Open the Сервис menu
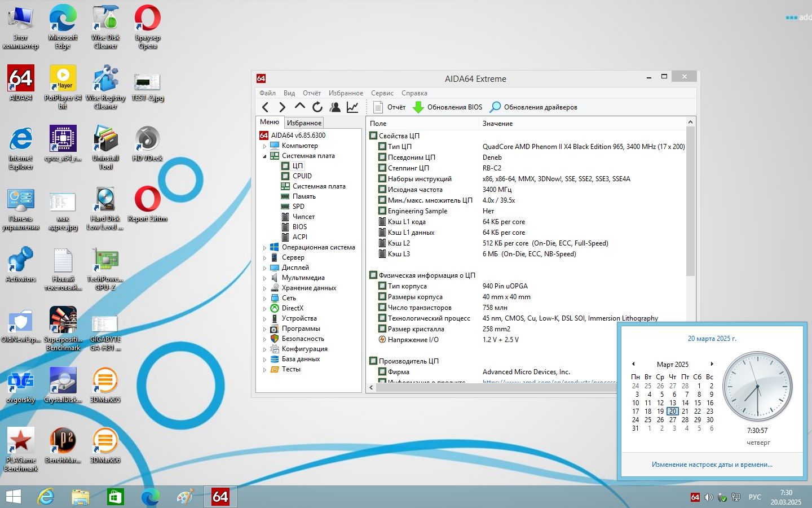 pyautogui.click(x=382, y=93)
